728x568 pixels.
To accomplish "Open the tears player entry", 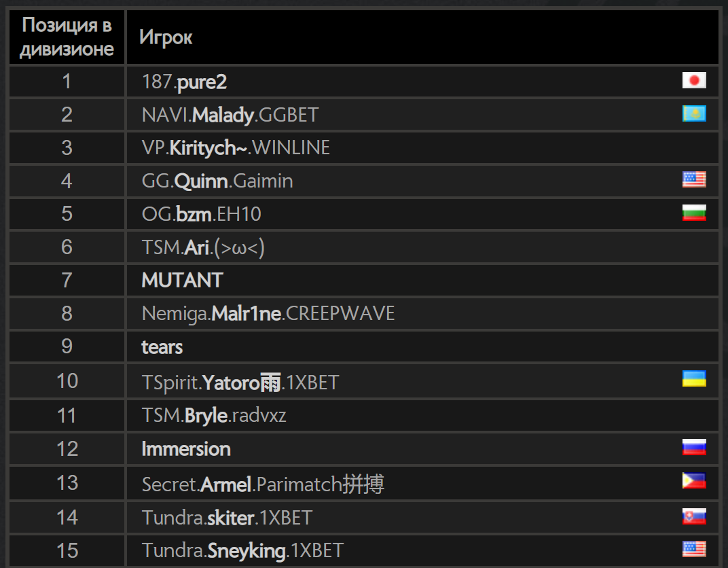I will click(162, 347).
